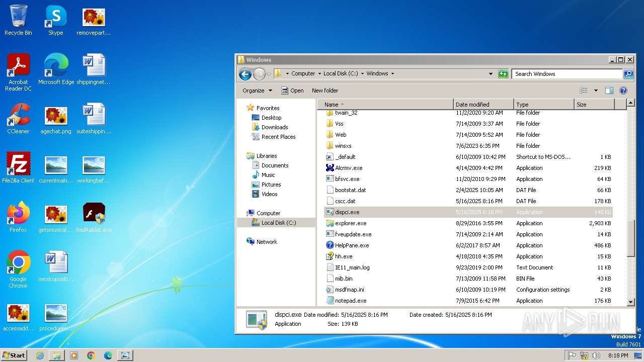Click the New folder button
Screen dimensions: 644x362
coord(325,90)
